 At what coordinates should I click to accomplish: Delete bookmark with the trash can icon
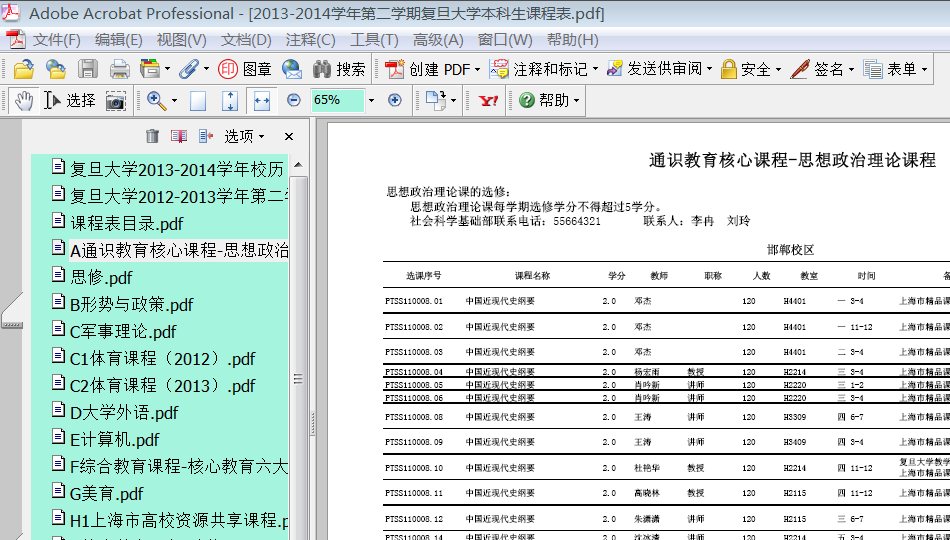point(152,136)
